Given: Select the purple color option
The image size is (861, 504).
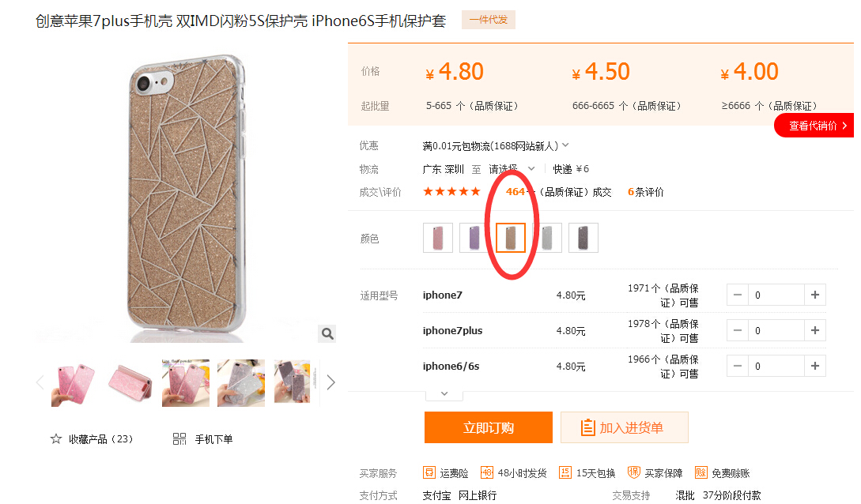Looking at the screenshot, I should pyautogui.click(x=474, y=238).
